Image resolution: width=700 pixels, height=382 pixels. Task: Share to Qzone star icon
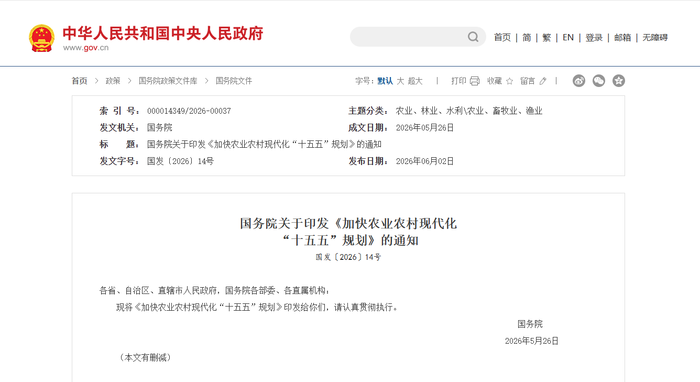pyautogui.click(x=618, y=81)
